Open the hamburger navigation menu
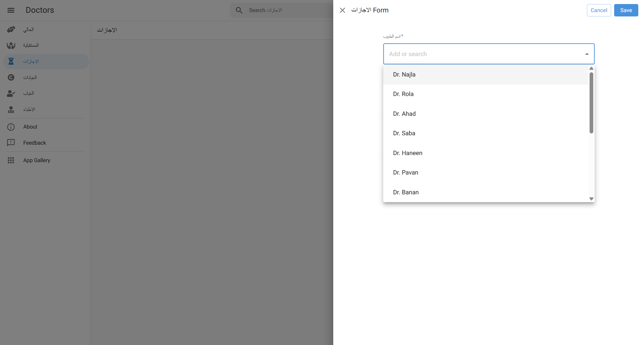This screenshot has height=345, width=644. click(x=11, y=10)
